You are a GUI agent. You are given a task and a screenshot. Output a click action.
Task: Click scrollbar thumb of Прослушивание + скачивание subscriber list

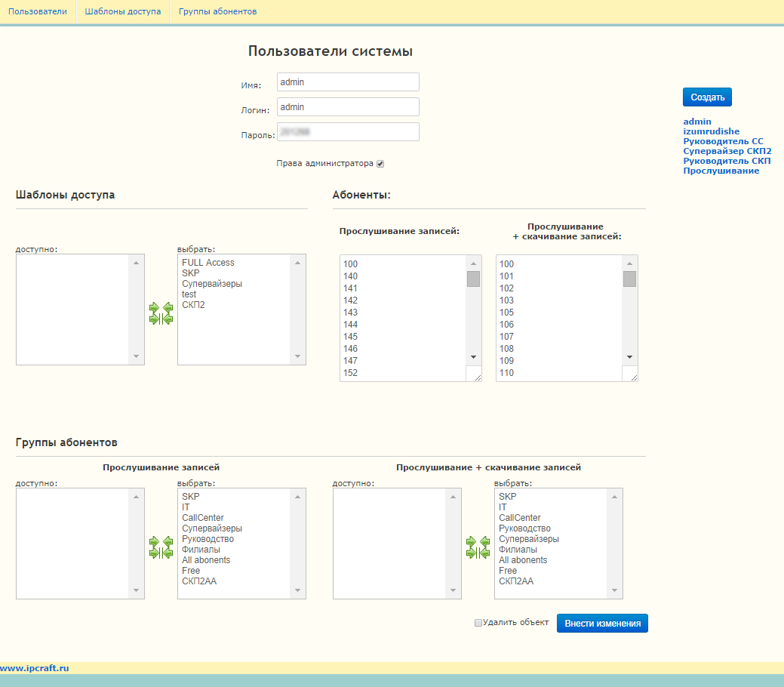point(629,279)
